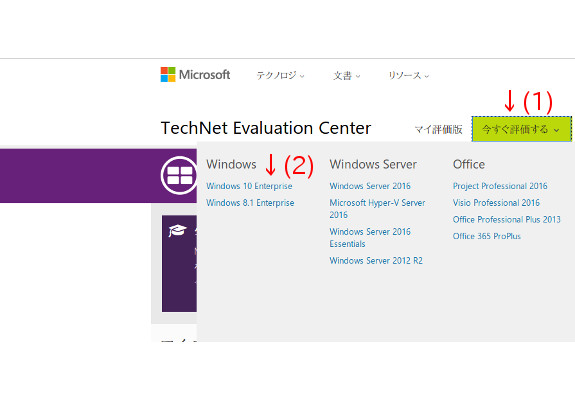Open Windows Server 2012 R2 link
Viewport: 575px width, 400px height.
point(376,261)
